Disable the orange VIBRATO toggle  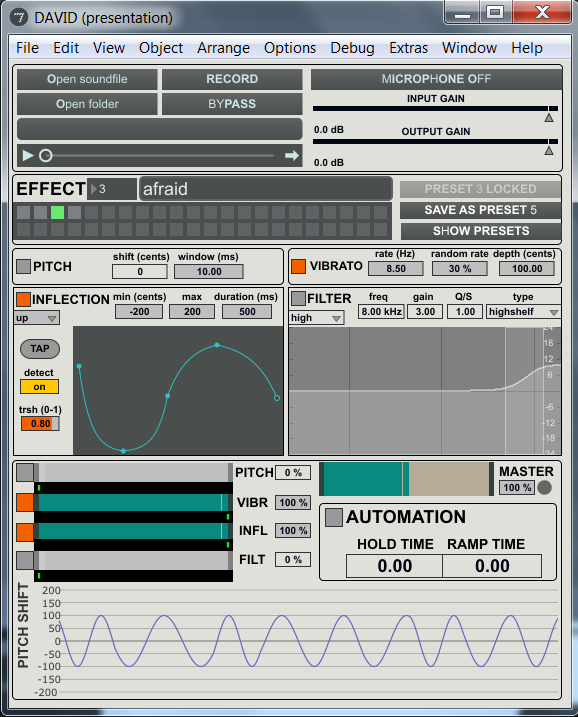point(299,266)
